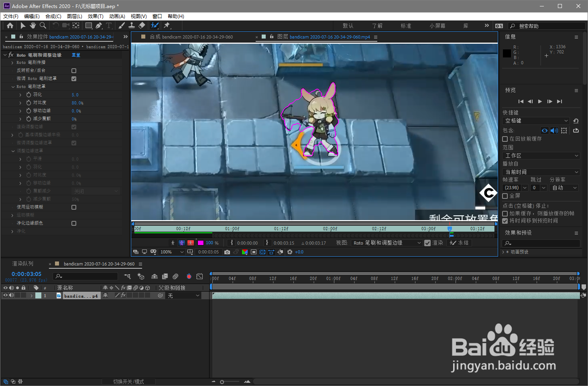Select the Hand tool

click(33, 25)
